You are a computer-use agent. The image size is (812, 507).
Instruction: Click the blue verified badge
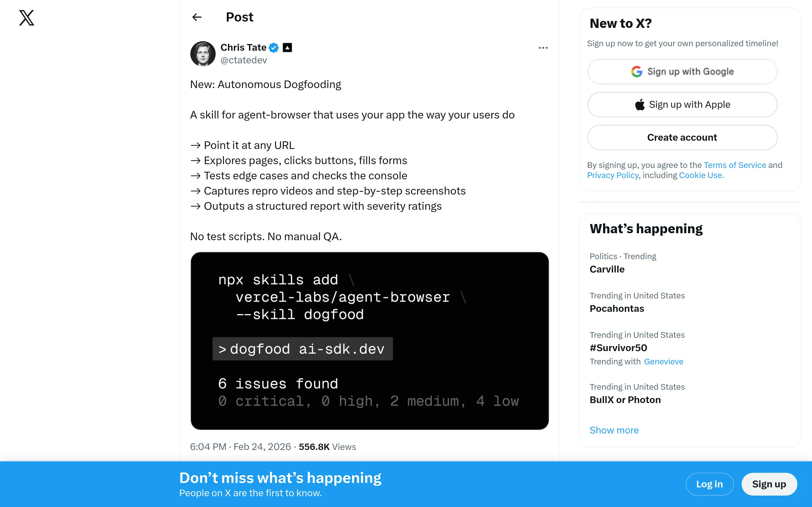coord(274,48)
